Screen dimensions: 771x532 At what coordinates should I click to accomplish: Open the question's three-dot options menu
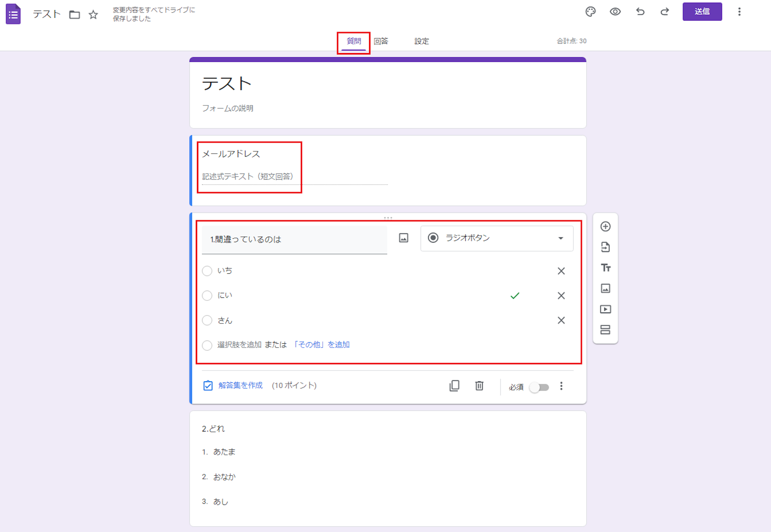[561, 386]
